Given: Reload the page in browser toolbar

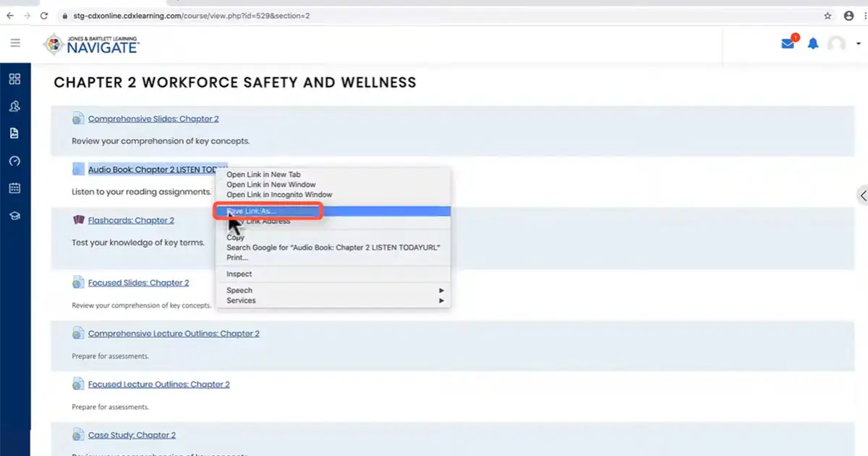Looking at the screenshot, I should coord(44,15).
